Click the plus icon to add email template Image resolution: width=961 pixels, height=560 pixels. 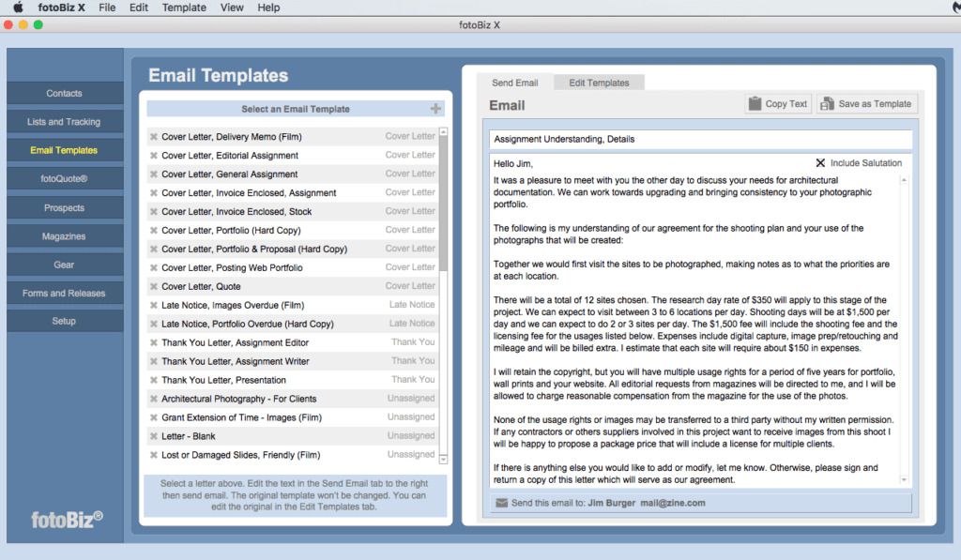click(x=435, y=109)
